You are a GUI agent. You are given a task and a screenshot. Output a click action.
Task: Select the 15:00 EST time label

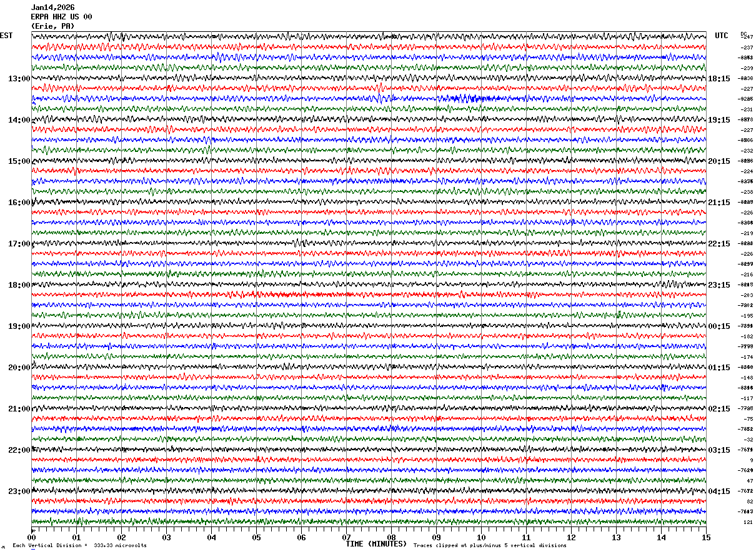(x=19, y=161)
